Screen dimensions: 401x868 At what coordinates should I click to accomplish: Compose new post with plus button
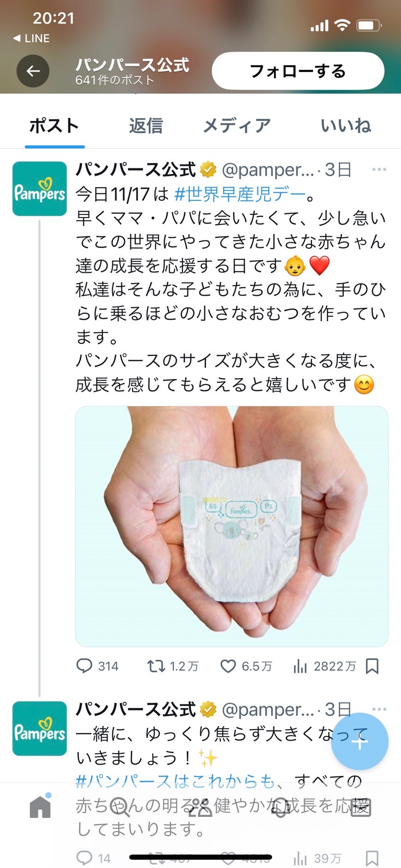(x=360, y=742)
